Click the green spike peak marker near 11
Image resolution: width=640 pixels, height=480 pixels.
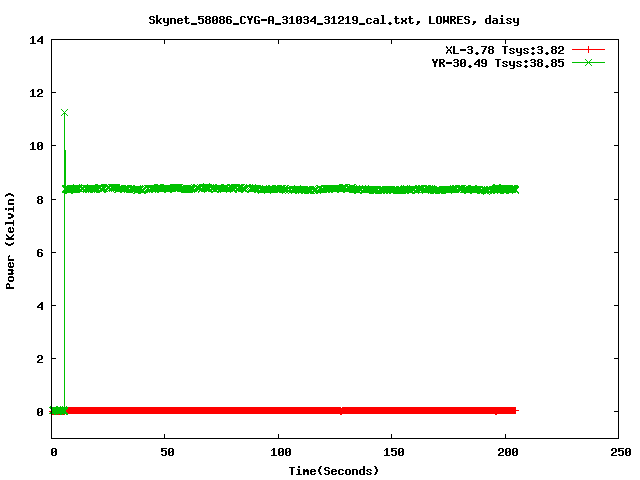click(64, 113)
